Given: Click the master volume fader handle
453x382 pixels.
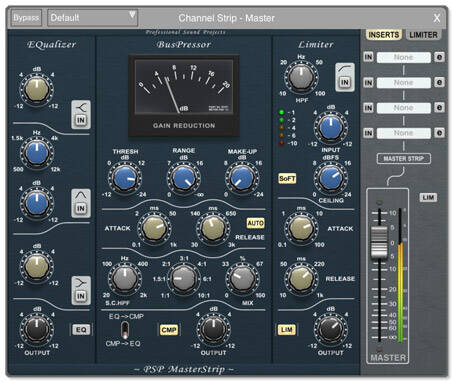Looking at the screenshot, I should pos(379,242).
